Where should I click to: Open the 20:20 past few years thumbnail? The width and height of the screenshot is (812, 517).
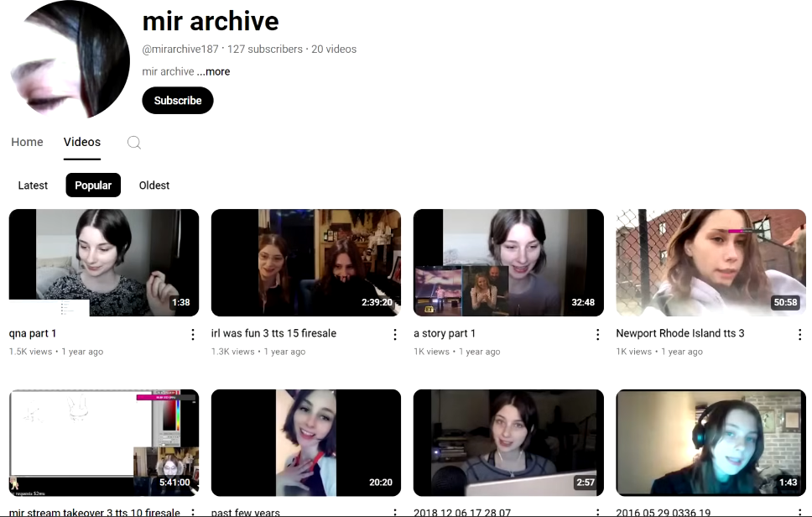(306, 442)
